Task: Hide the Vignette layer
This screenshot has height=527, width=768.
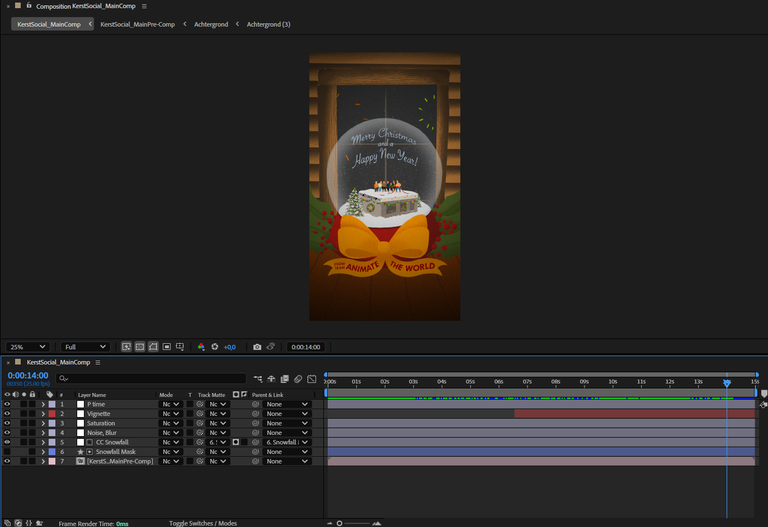Action: 7,413
